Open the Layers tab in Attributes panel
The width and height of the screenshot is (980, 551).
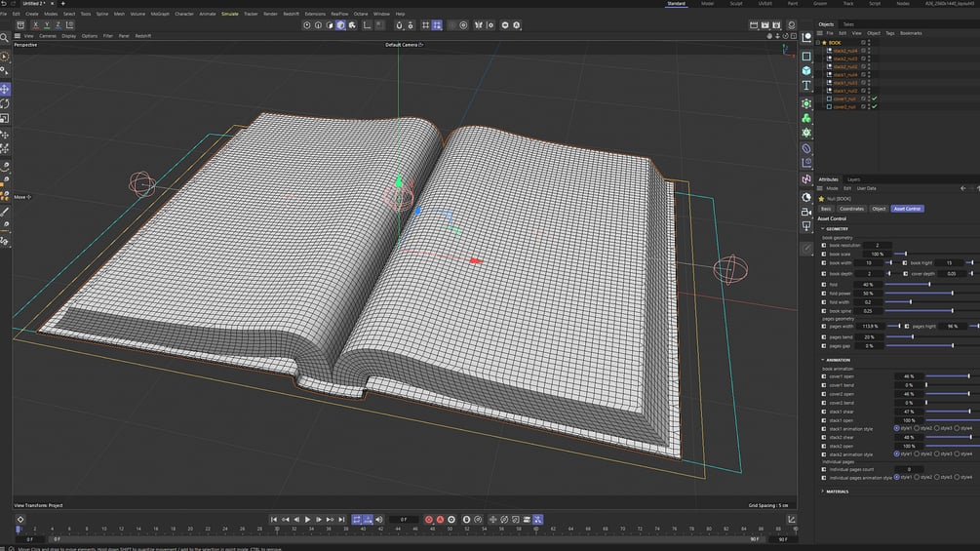pyautogui.click(x=854, y=179)
